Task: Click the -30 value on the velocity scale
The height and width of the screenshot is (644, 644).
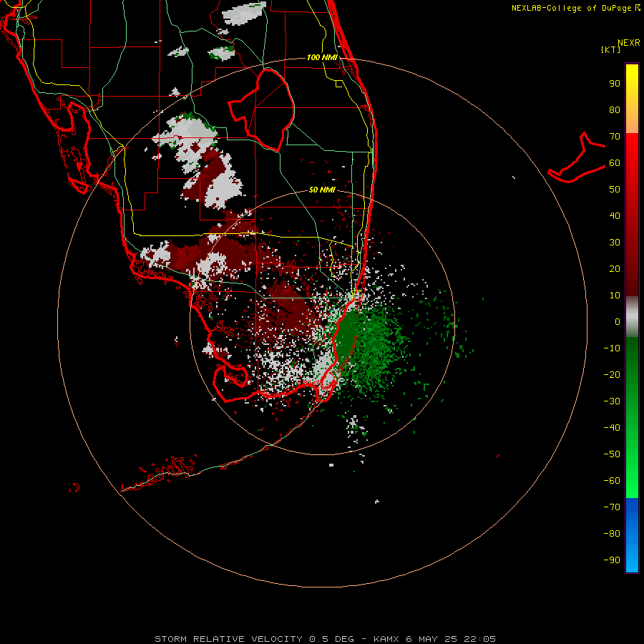Action: (x=612, y=401)
